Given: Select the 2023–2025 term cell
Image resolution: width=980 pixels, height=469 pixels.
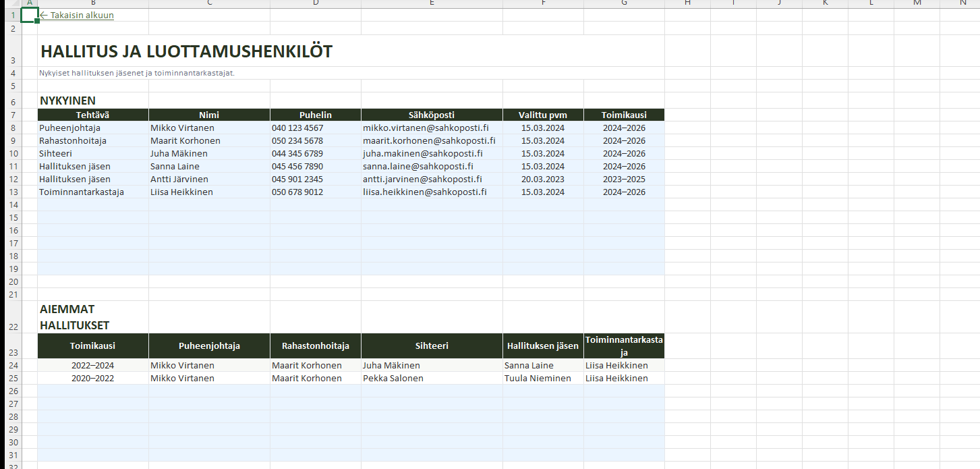Looking at the screenshot, I should pos(624,179).
